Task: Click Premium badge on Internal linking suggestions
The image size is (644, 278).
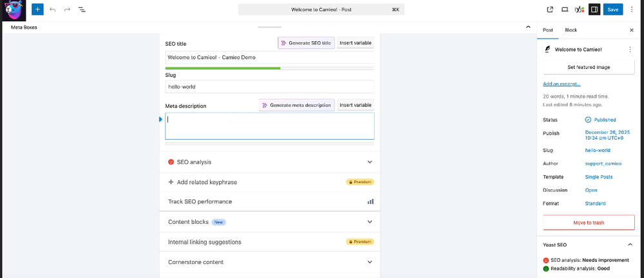Action: 360,242
